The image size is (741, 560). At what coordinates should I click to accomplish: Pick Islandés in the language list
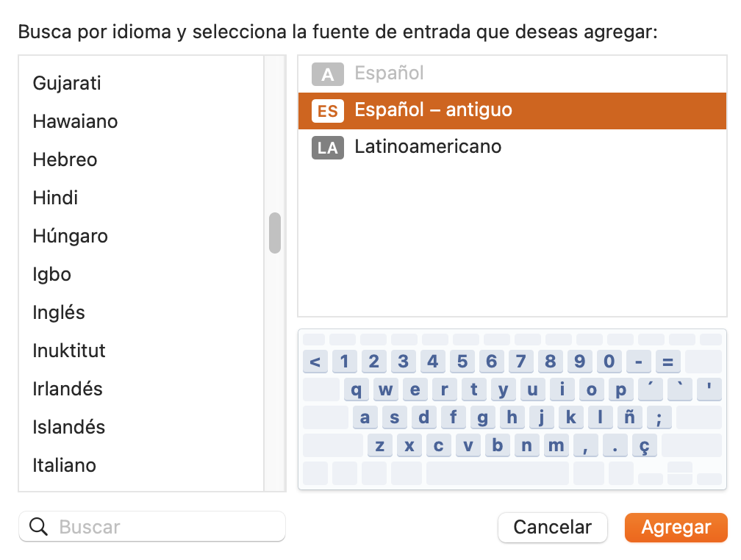pos(68,427)
